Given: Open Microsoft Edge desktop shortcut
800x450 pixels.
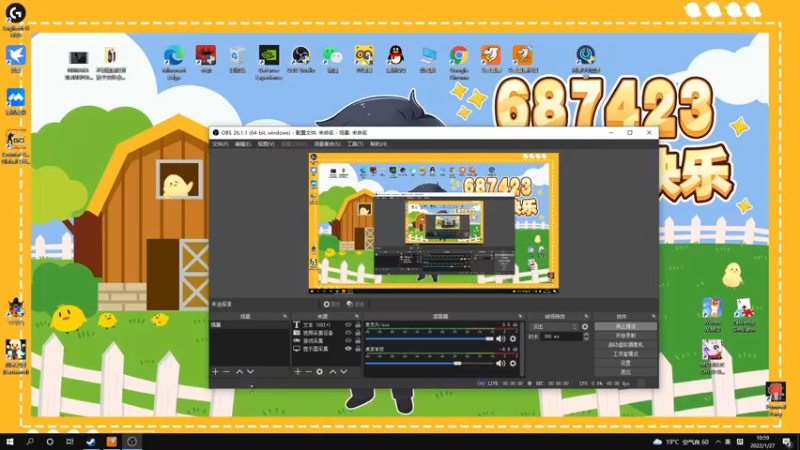Looking at the screenshot, I should (x=174, y=62).
